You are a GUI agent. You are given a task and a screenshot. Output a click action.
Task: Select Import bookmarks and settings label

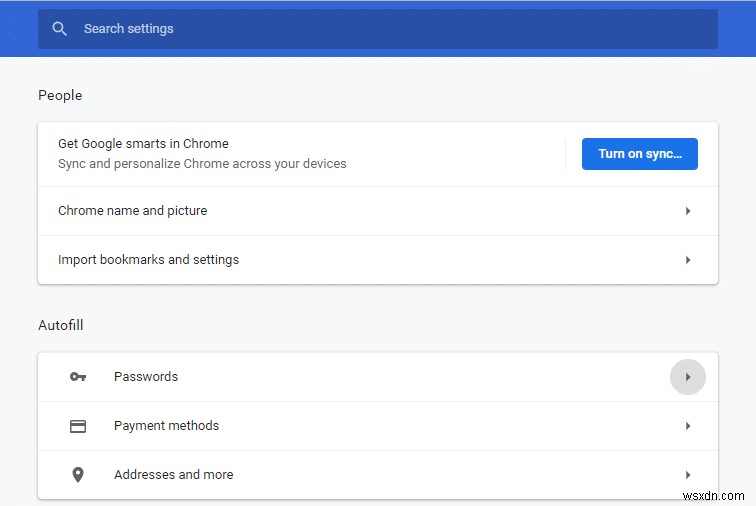point(148,260)
